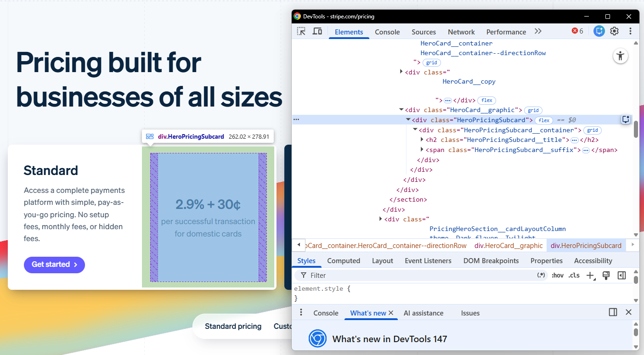Image resolution: width=644 pixels, height=355 pixels.
Task: Click the Chrome logo in What's new
Action: point(317,338)
